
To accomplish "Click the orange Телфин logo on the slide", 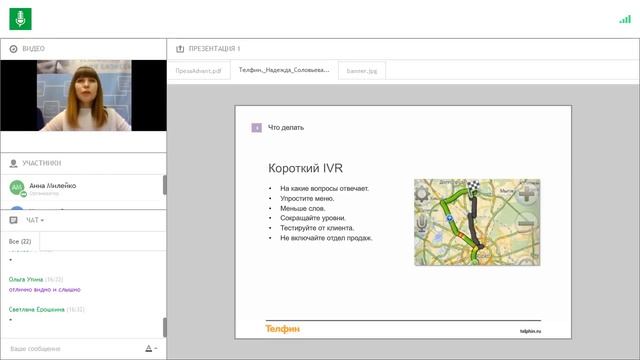I will point(282,329).
